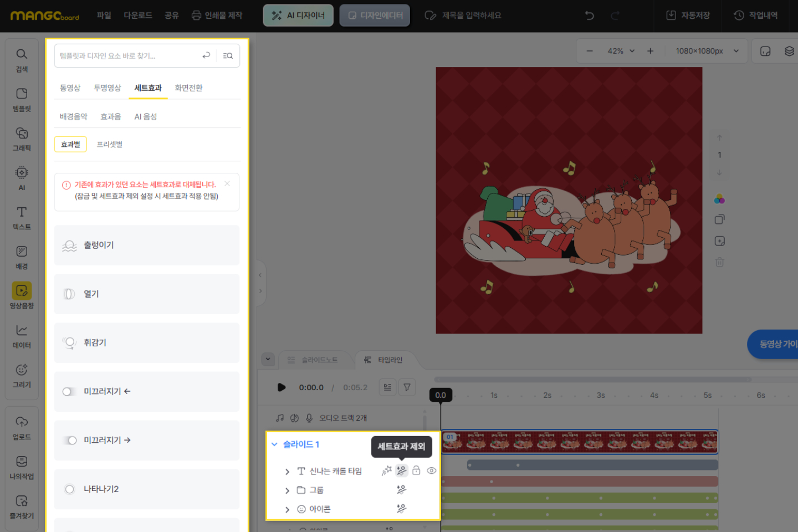
Task: Toggle set-effect exclusion for 그룹 layer
Action: point(401,490)
